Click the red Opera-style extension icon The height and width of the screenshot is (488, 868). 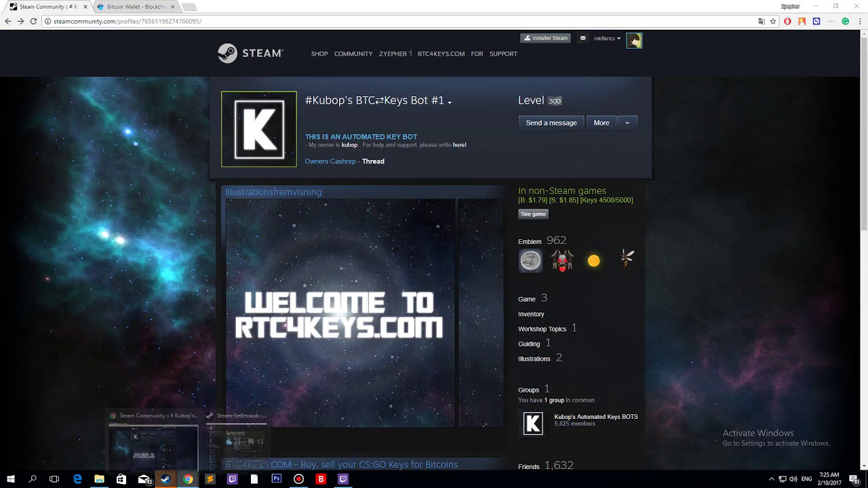pos(787,21)
